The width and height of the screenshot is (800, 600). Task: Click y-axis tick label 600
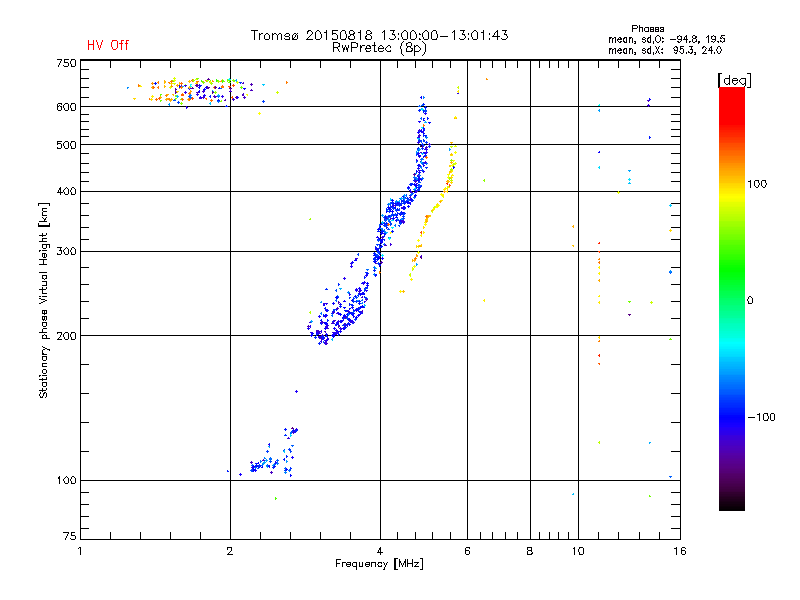pyautogui.click(x=66, y=107)
